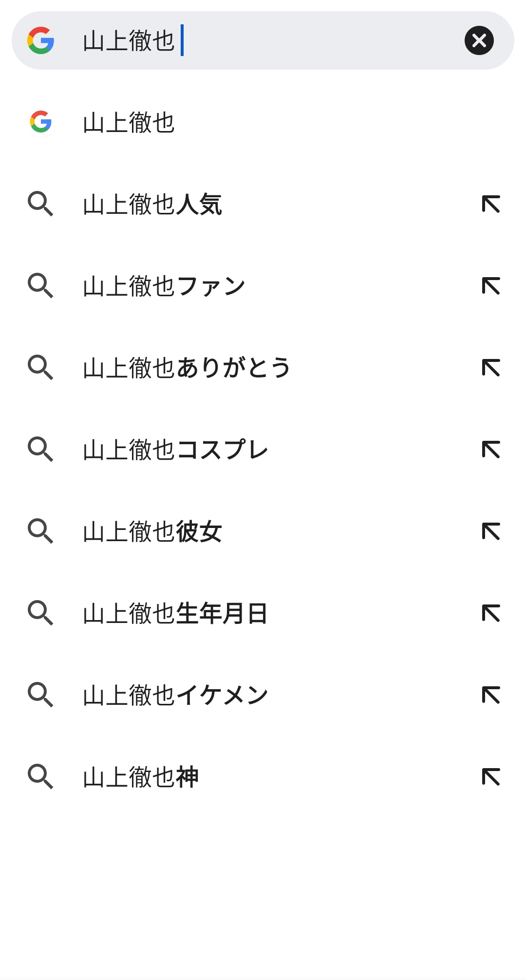Tap the magnifier icon beside 山上徹也神
The image size is (526, 980).
coord(40,777)
